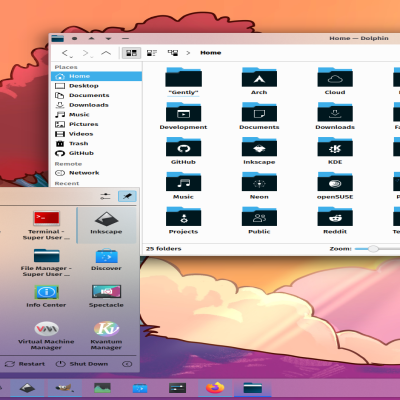This screenshot has height=400, width=400.
Task: Open Trash in Places sidebar
Action: [x=96, y=144]
